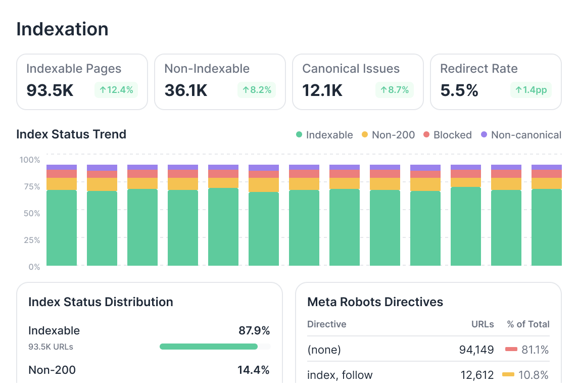Viewport: 578px width, 392px height.
Task: Click the Indexable 87.9% progress bar
Action: point(215,347)
